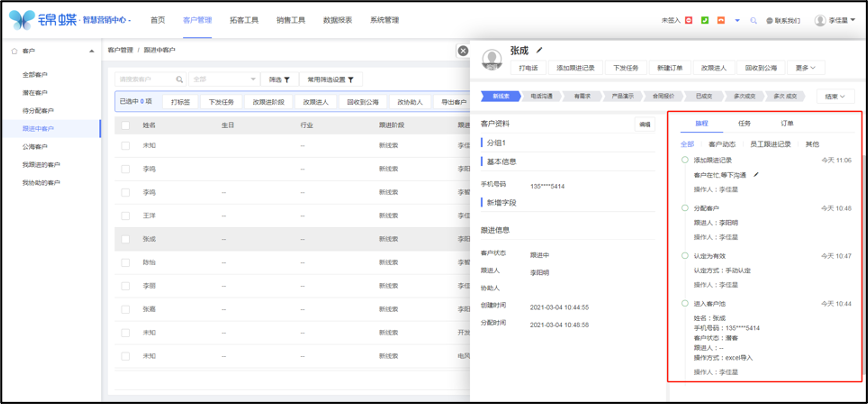Click the 联系我们 contact us link
The width and height of the screenshot is (868, 404).
(783, 20)
